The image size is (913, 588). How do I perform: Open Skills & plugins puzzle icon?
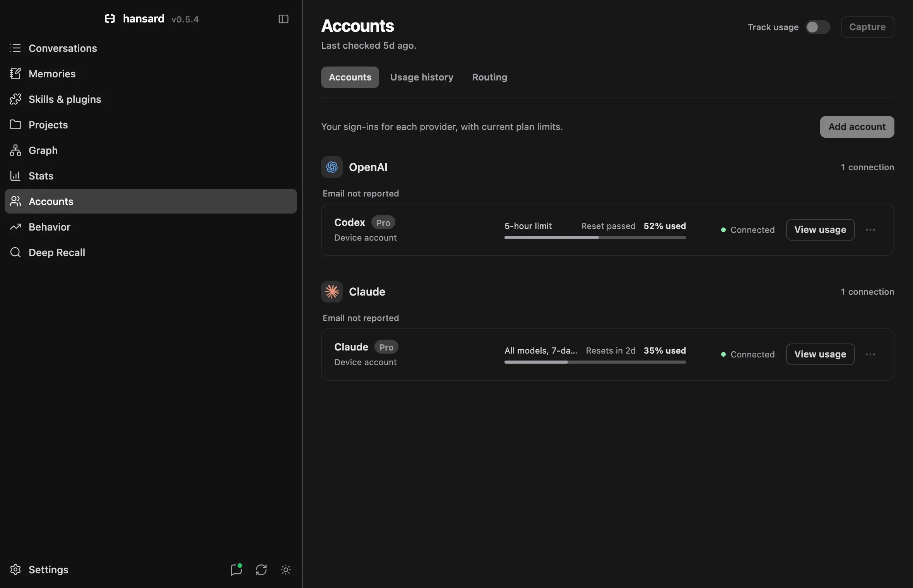pos(15,99)
